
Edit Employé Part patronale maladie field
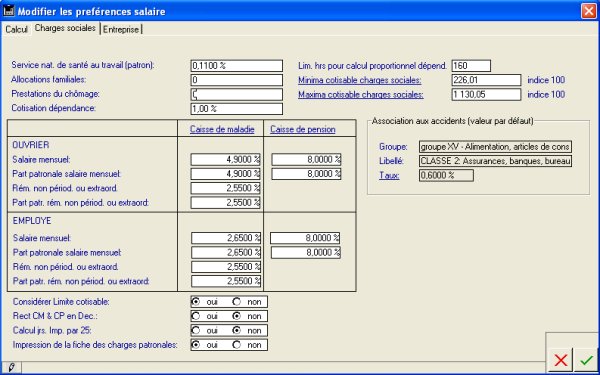pos(226,253)
